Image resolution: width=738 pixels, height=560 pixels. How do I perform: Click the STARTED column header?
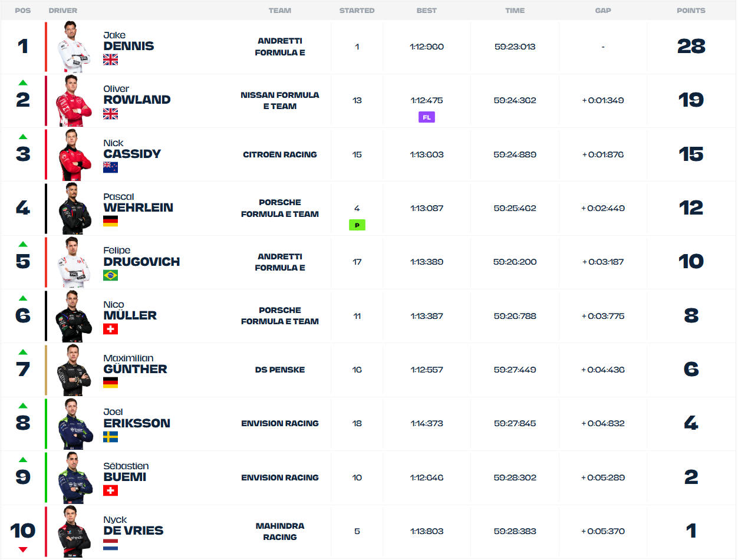[x=357, y=11]
